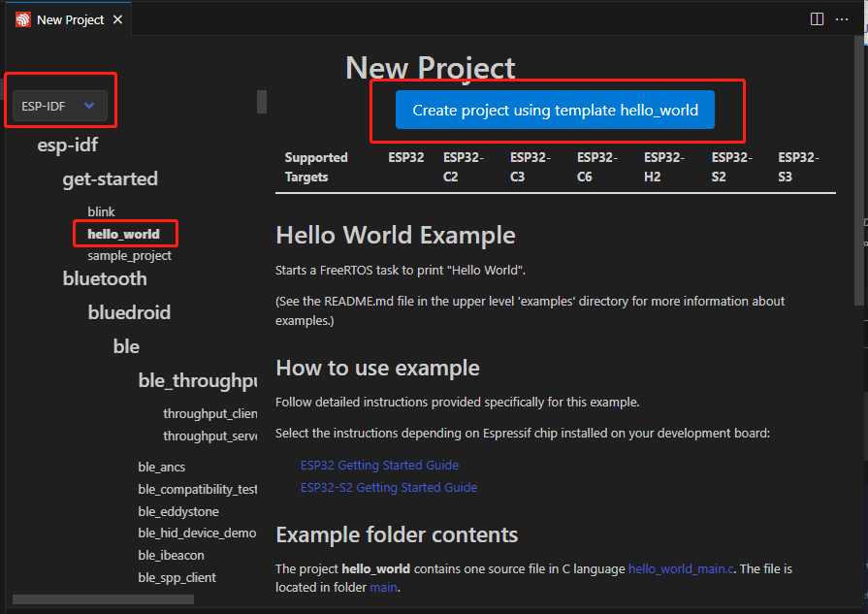Screen dimensions: 868x614
Task: Open the main folder link
Action: pos(383,587)
